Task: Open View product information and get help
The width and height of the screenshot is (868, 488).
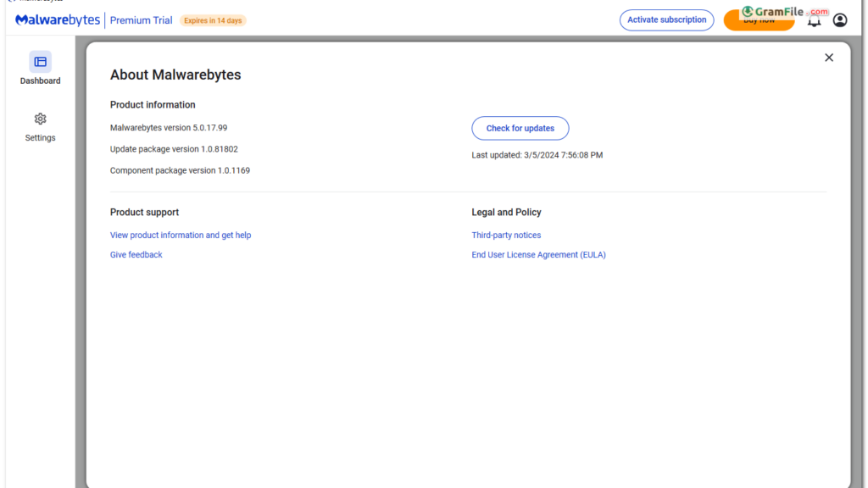Action: point(181,236)
